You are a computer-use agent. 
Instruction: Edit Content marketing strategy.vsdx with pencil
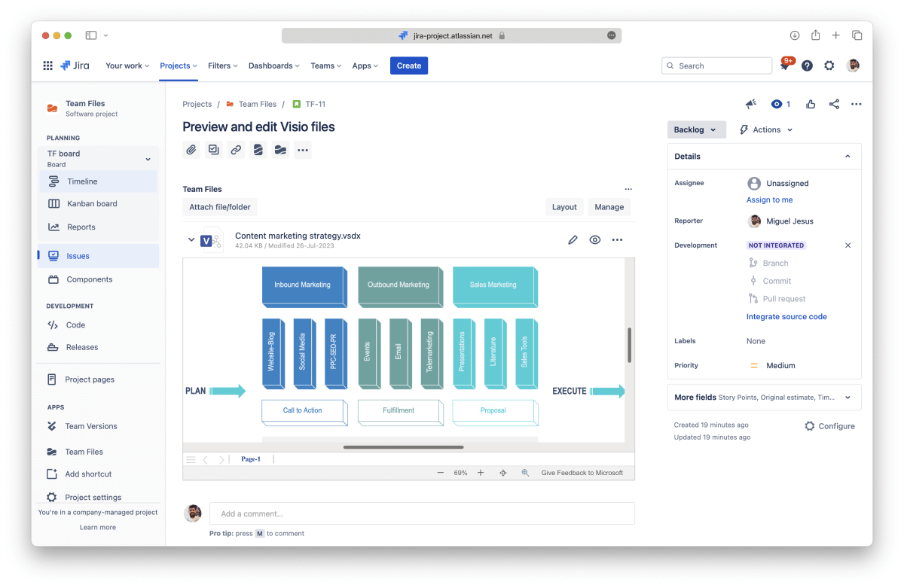coord(573,240)
